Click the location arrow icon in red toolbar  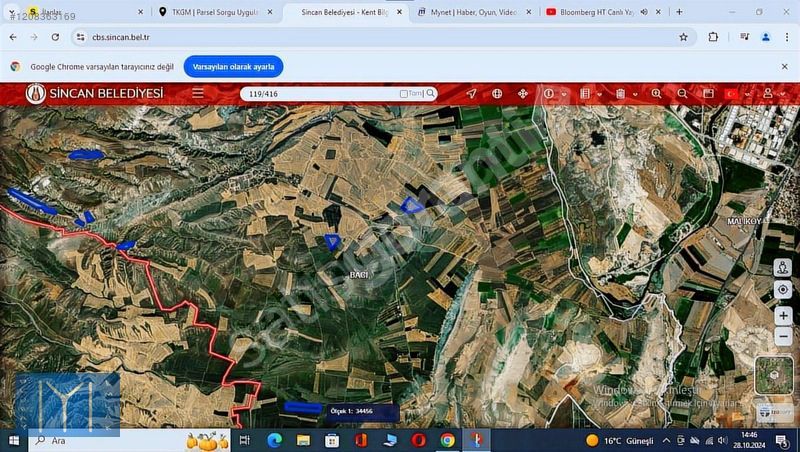click(x=471, y=93)
